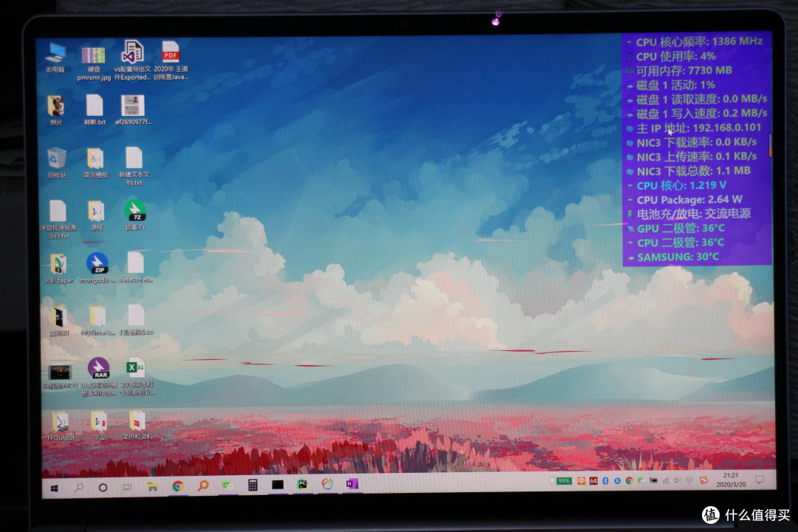The height and width of the screenshot is (532, 798).
Task: Select the 2020年 王道训练营Java PDF file
Action: click(x=171, y=60)
